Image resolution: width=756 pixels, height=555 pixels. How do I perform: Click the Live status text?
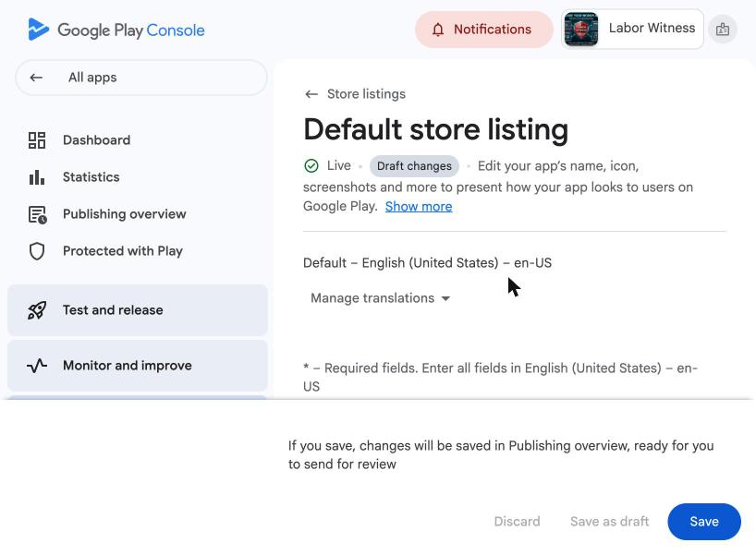[x=339, y=165]
